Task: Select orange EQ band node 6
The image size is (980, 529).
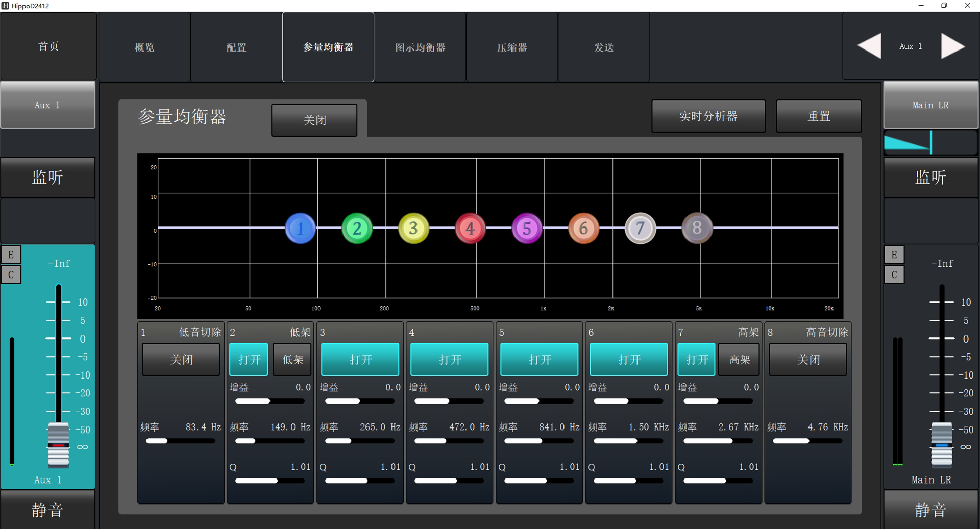Action: pyautogui.click(x=583, y=228)
